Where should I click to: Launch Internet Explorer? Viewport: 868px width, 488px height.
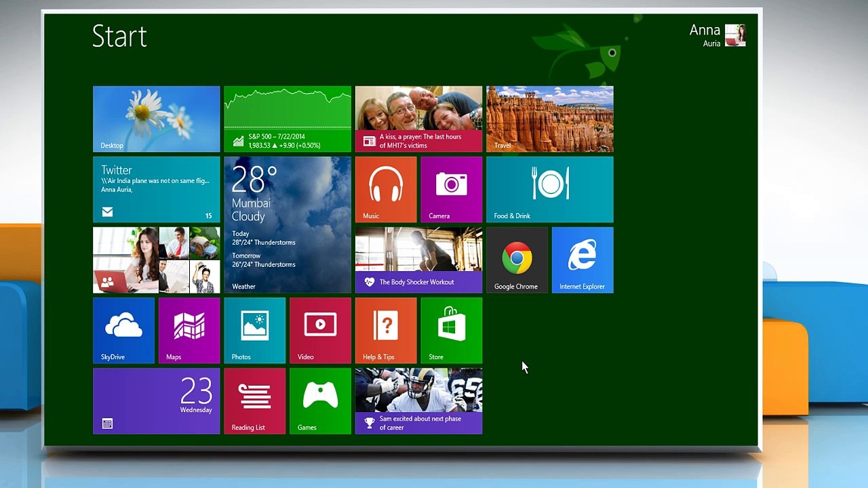pos(583,260)
